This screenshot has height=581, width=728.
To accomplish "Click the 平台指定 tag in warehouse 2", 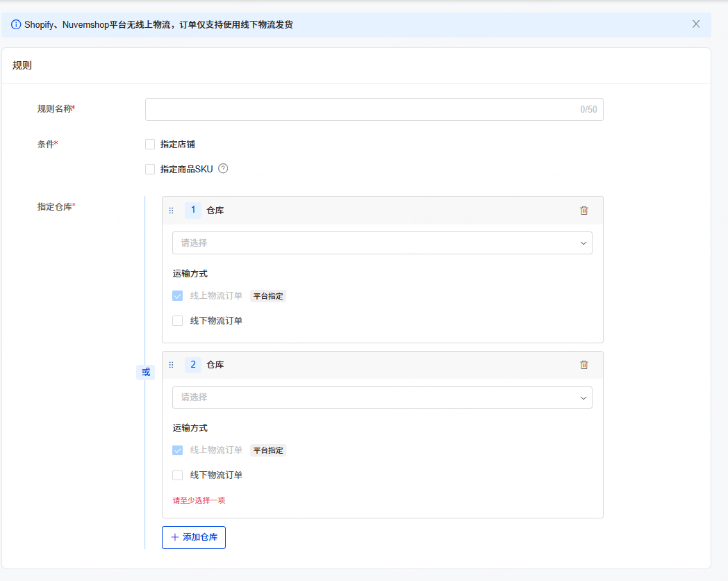I will [268, 450].
